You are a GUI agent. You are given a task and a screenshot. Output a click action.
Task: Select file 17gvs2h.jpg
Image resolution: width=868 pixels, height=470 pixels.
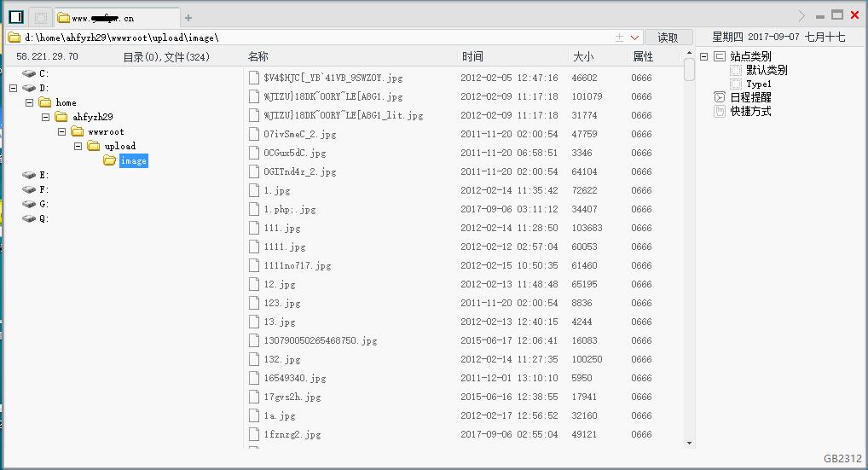[292, 397]
